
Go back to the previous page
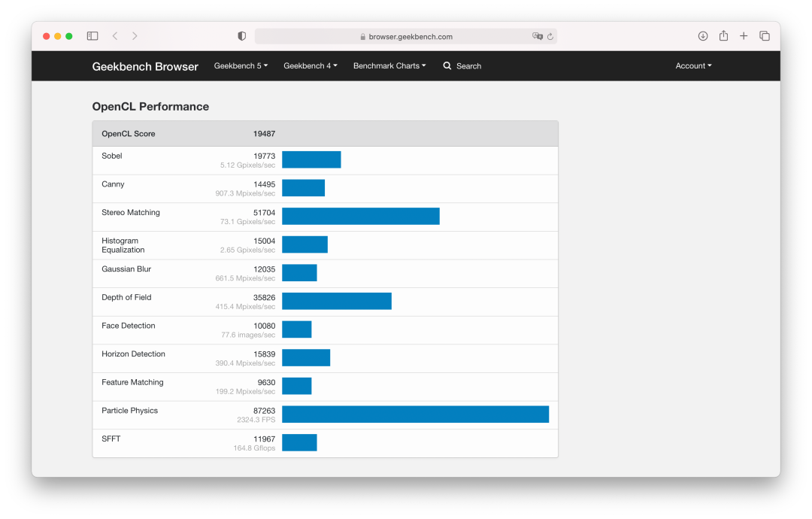coord(115,36)
